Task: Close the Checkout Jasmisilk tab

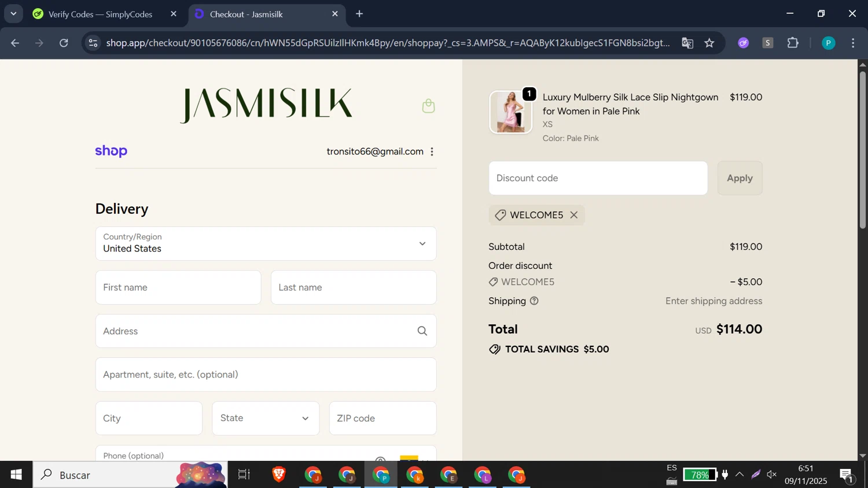Action: click(x=335, y=14)
